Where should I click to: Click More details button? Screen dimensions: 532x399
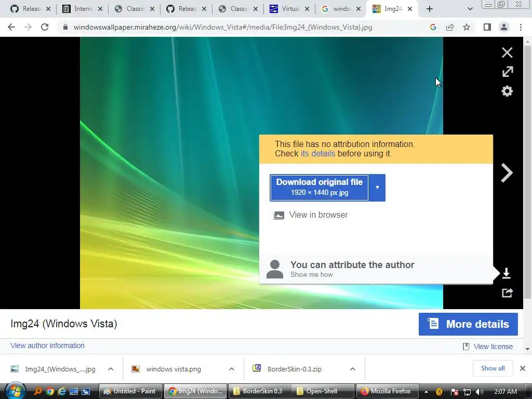click(468, 324)
